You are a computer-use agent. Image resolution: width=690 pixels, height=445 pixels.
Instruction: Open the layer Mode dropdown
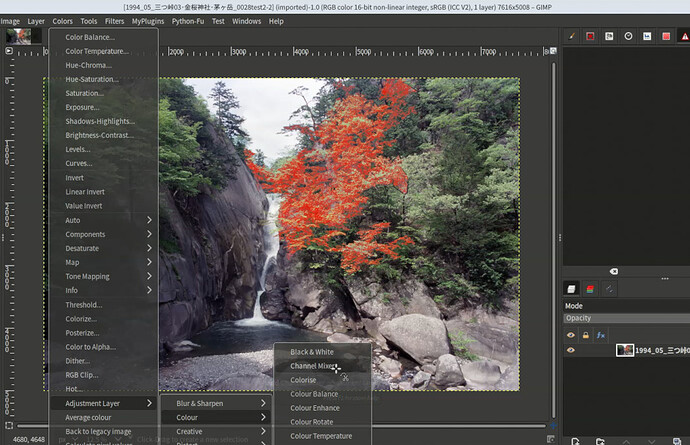click(x=627, y=306)
